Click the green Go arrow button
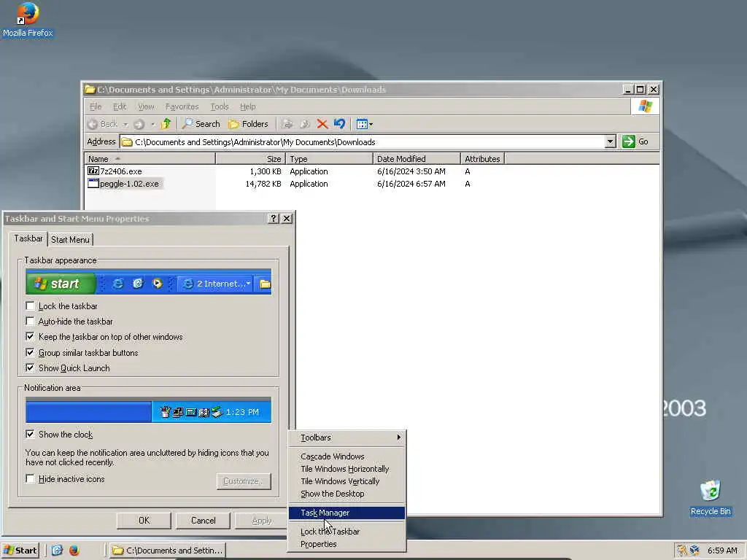747x560 pixels. click(628, 141)
